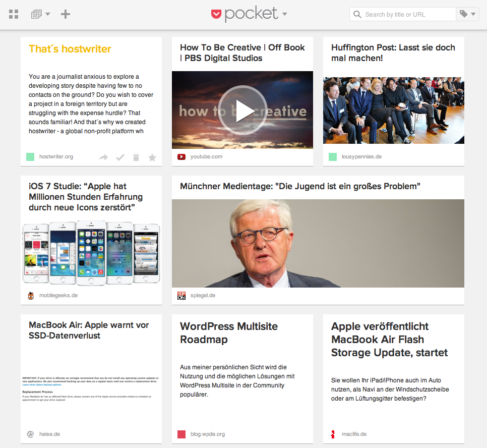
Task: Open the iOS 7 Studie article title
Action: [86, 197]
